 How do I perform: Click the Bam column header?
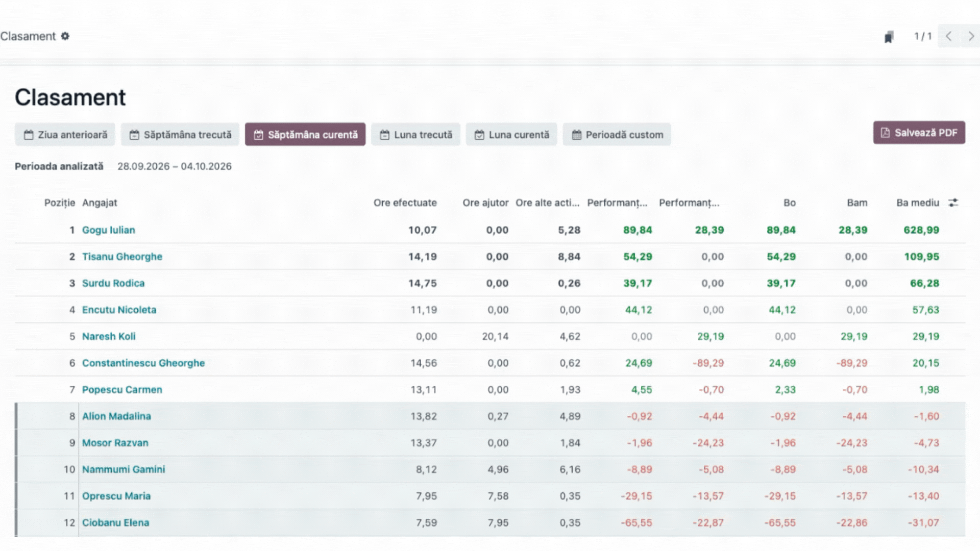point(857,203)
